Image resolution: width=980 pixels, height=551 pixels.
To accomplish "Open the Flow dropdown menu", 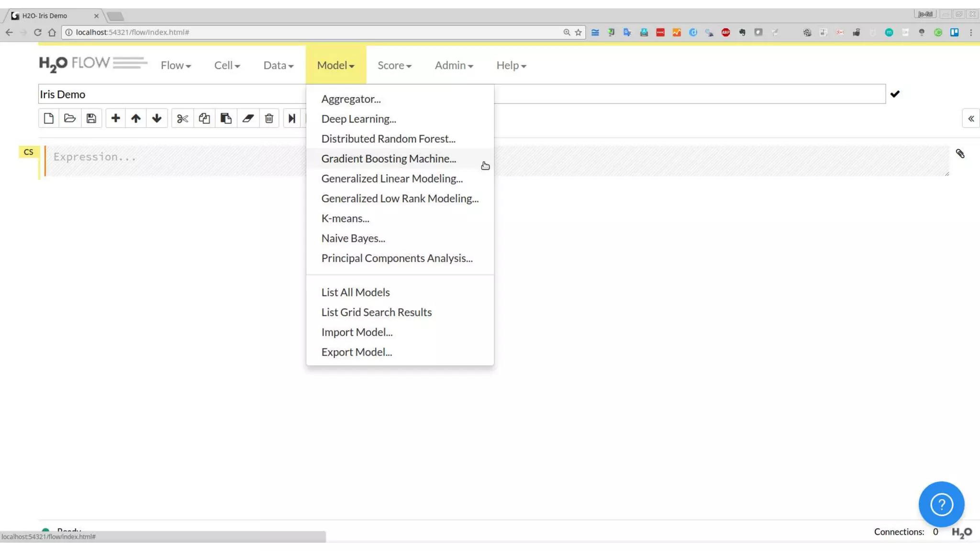I will (x=176, y=66).
